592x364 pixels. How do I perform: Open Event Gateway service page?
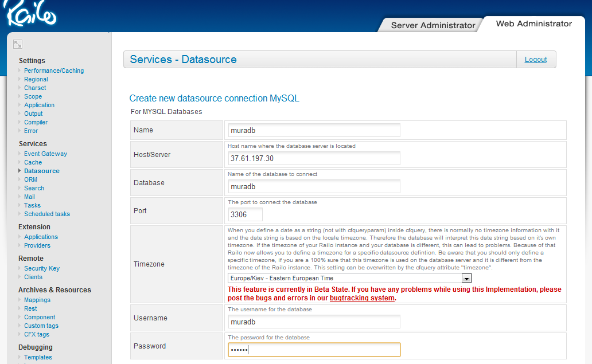click(45, 154)
